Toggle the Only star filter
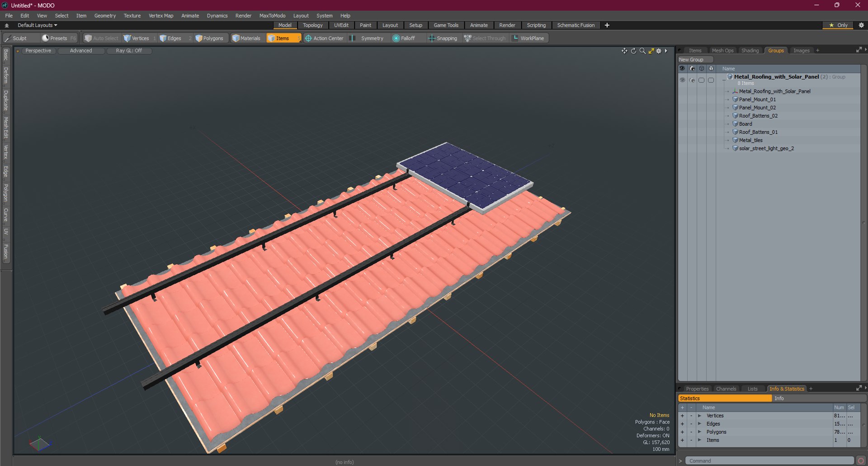The width and height of the screenshot is (868, 466). tap(838, 25)
